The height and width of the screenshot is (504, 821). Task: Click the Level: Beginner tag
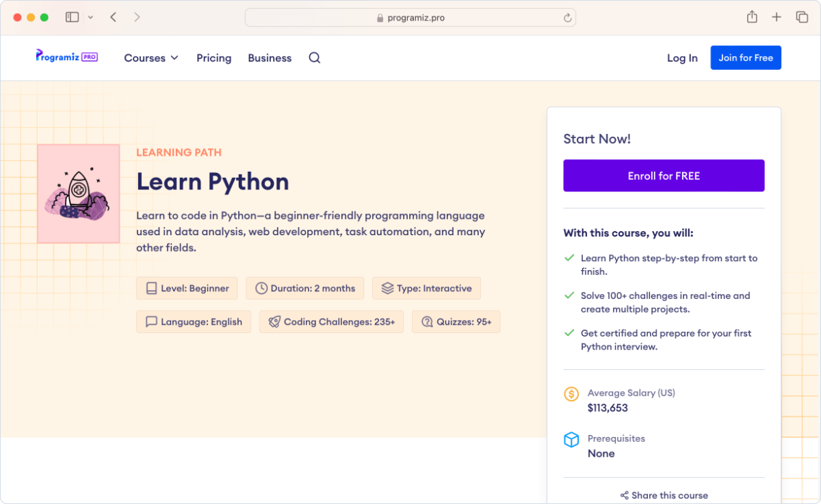tap(187, 289)
